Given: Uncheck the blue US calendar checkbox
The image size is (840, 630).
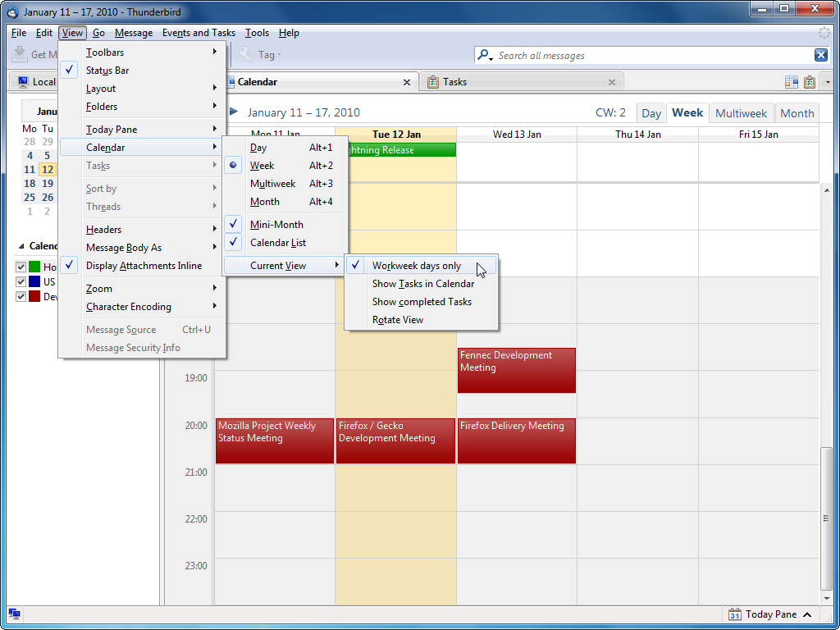Looking at the screenshot, I should [21, 282].
